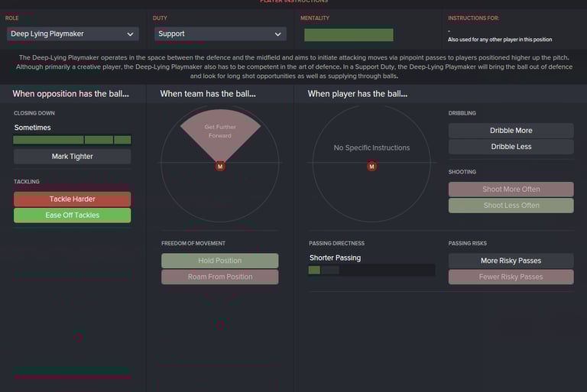Click the 'Also used for any other player' text
This screenshot has width=587, height=392.
click(x=500, y=40)
